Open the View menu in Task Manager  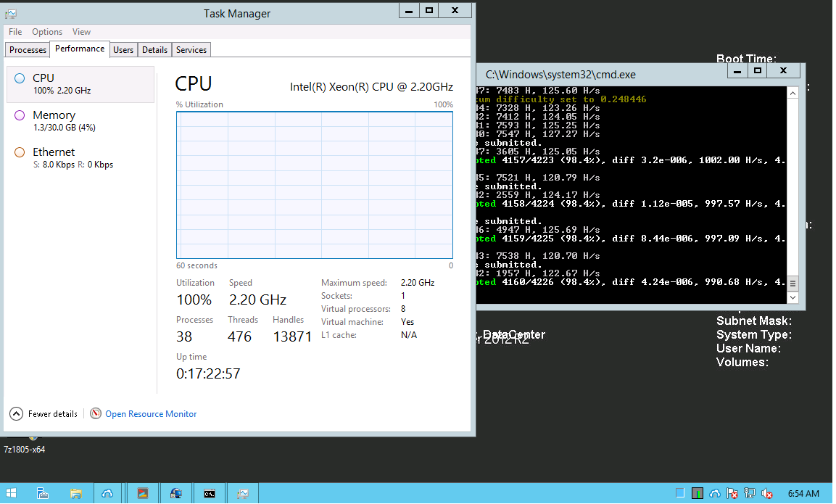[82, 32]
